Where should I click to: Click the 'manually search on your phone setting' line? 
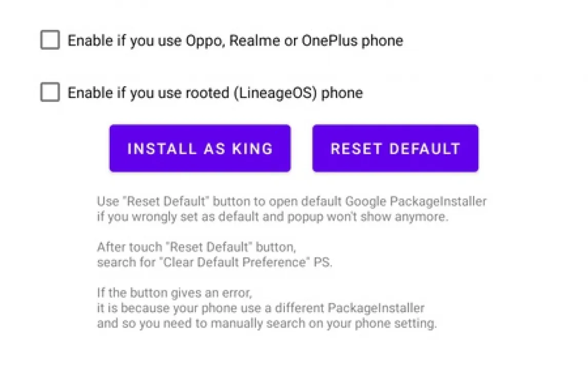tap(267, 324)
